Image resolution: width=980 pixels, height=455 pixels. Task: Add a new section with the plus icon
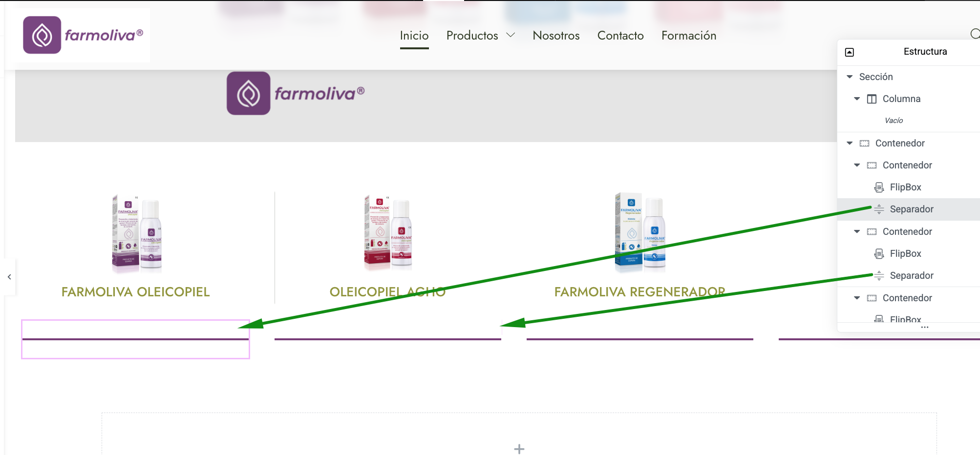pyautogui.click(x=519, y=449)
